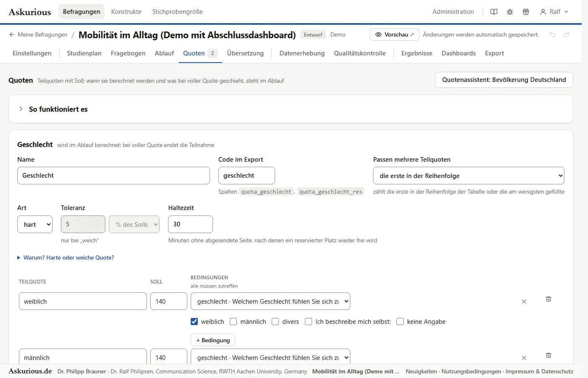Open Quotenassistent: Bevölkerung Deutschland

tap(504, 80)
